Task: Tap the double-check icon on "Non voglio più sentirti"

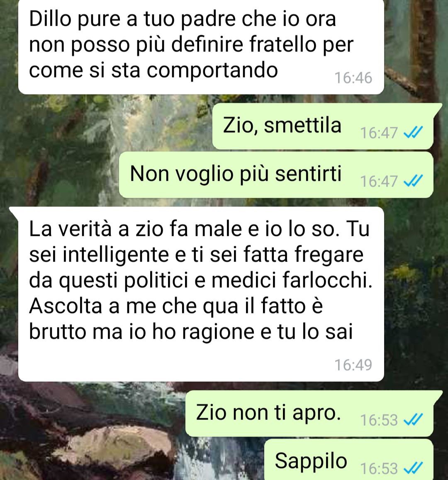Action: [x=414, y=181]
